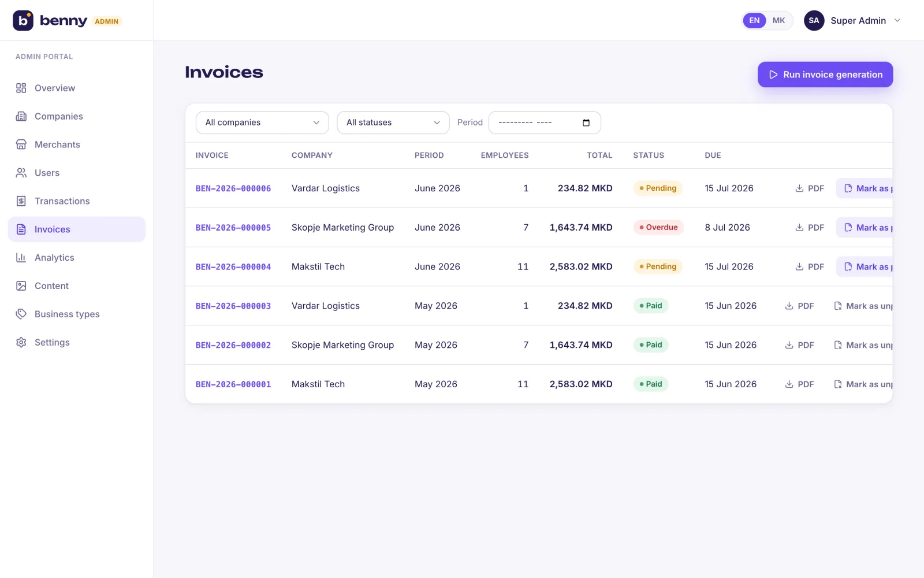924x578 pixels.
Task: Click the Companies building icon
Action: pos(21,116)
